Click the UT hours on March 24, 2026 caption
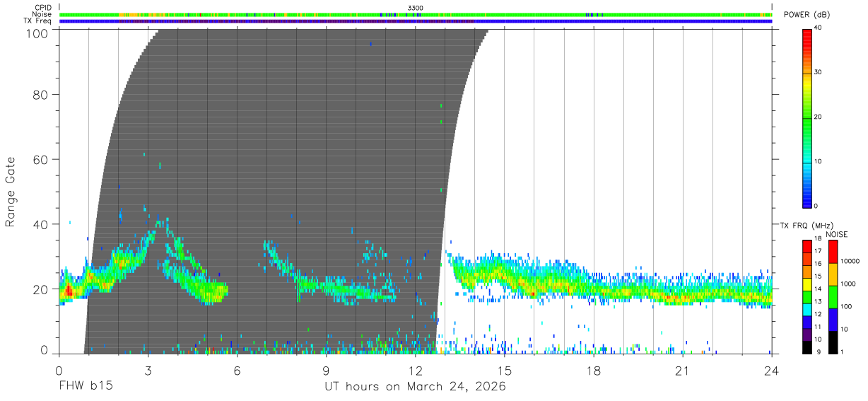 pyautogui.click(x=415, y=388)
